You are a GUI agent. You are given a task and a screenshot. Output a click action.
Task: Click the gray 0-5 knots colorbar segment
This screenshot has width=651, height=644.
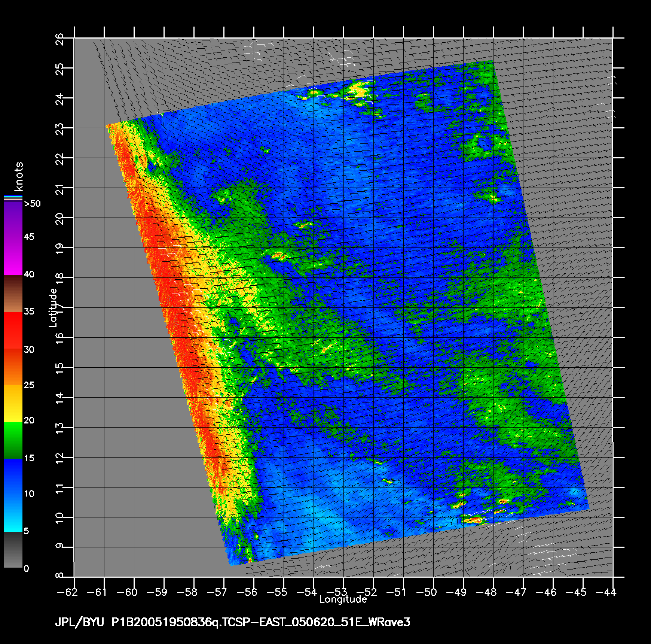coord(13,550)
